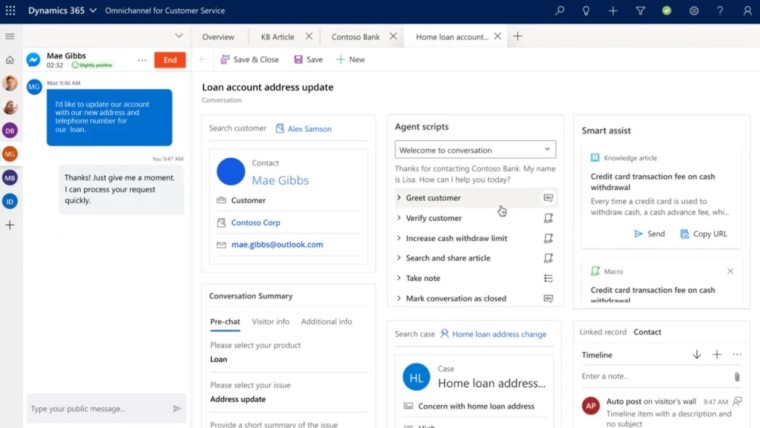
Task: Click the search magnifier icon in header
Action: point(560,10)
